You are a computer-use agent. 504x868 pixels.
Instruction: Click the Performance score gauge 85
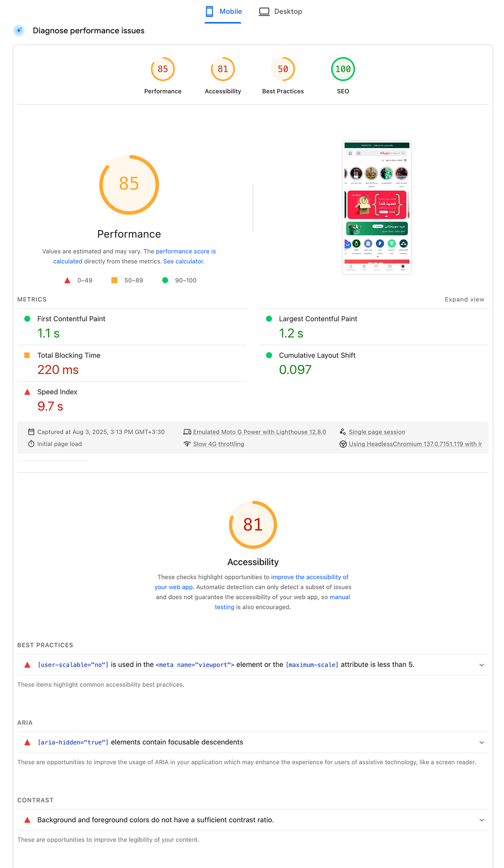(163, 70)
